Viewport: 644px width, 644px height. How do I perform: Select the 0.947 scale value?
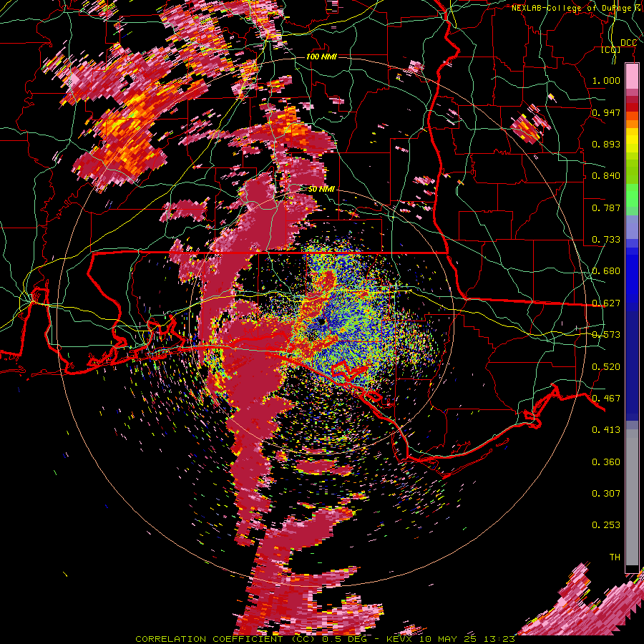606,112
